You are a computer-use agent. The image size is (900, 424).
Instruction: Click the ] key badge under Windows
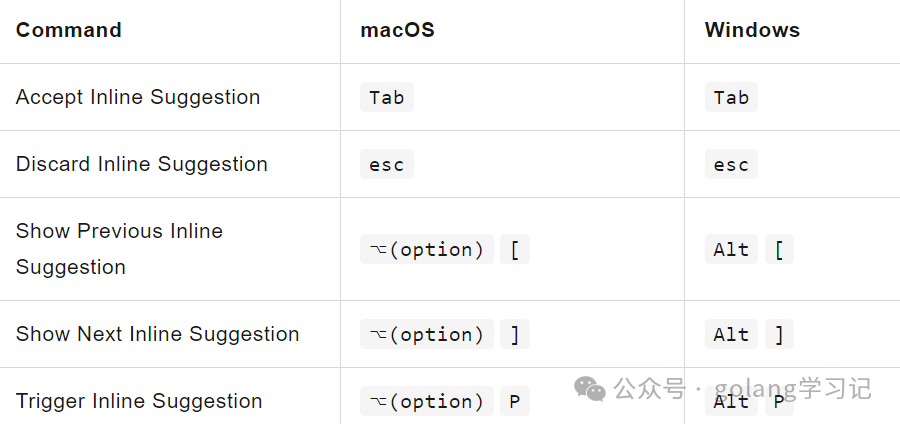click(x=779, y=334)
